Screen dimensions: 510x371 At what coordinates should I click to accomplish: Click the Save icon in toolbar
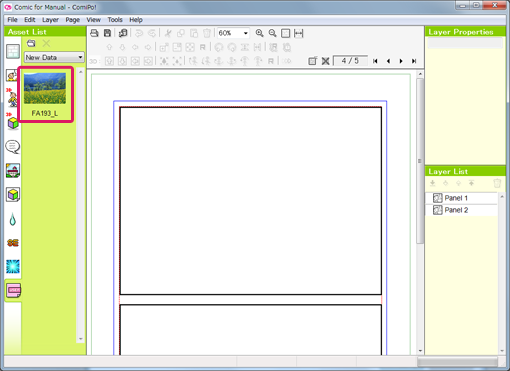[x=107, y=33]
